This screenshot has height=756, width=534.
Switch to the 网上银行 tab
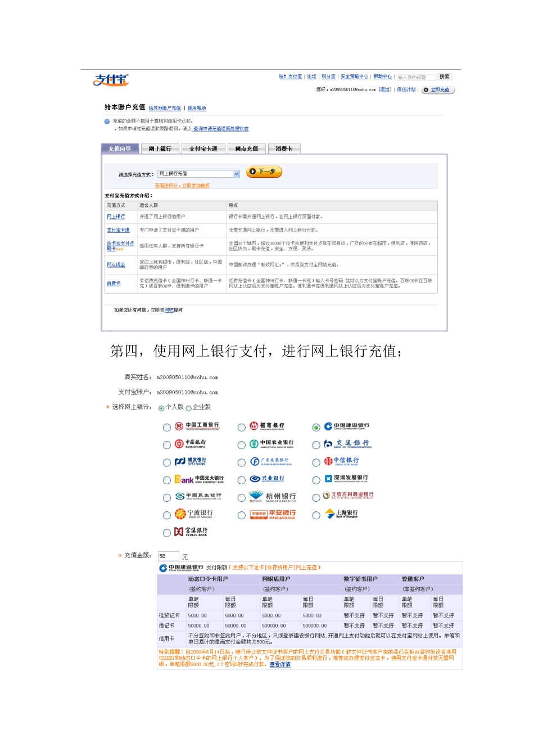click(x=160, y=149)
